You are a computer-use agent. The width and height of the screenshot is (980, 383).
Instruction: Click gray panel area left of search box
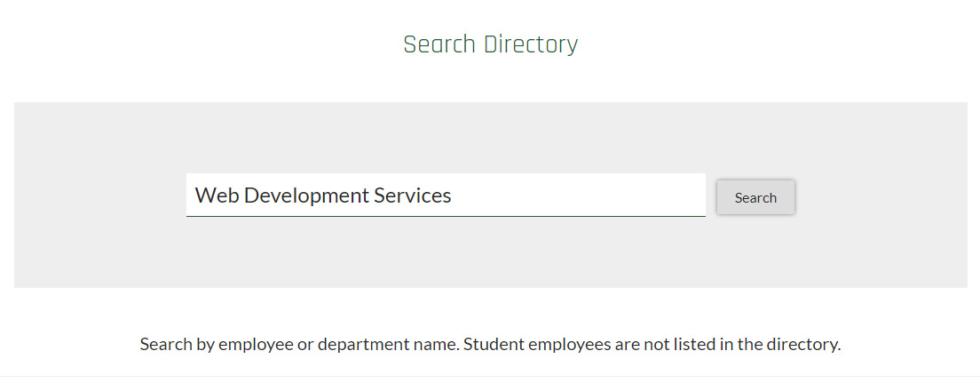98,195
